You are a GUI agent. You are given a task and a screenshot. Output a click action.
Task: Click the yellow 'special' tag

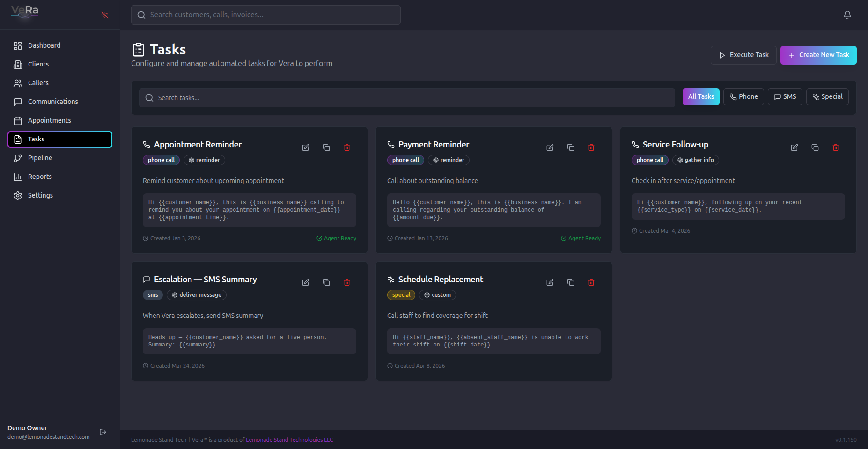pyautogui.click(x=401, y=295)
